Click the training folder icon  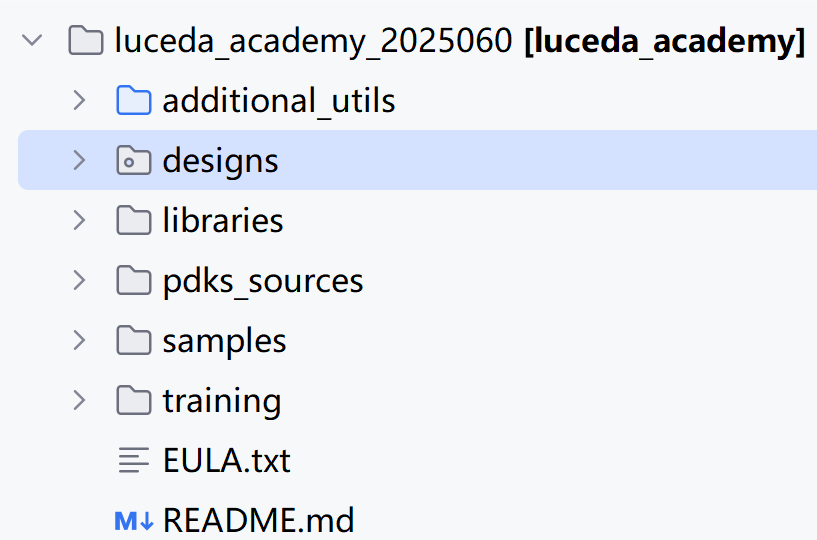(133, 401)
